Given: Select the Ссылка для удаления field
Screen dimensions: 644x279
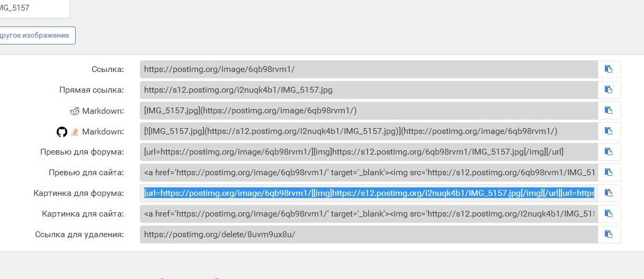Looking at the screenshot, I should pyautogui.click(x=369, y=235).
